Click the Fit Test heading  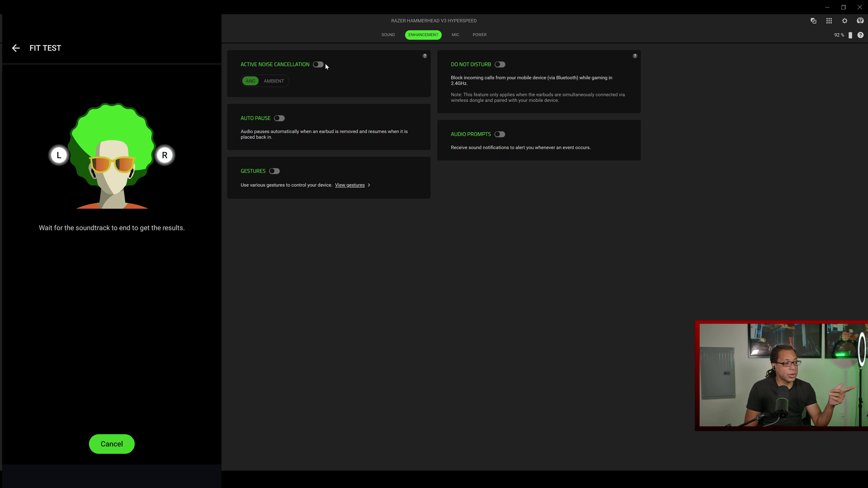pyautogui.click(x=45, y=48)
